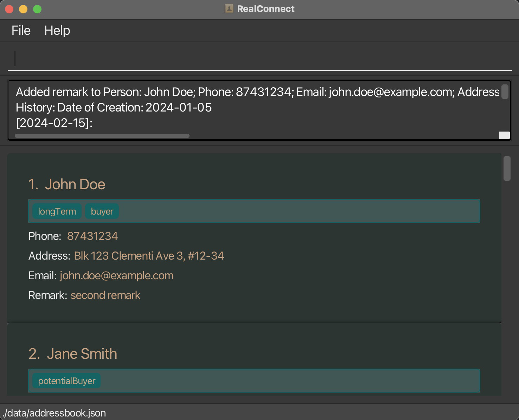Image resolution: width=519 pixels, height=420 pixels.
Task: Click the 'Email:' label in John Doe's card
Action: tap(43, 275)
